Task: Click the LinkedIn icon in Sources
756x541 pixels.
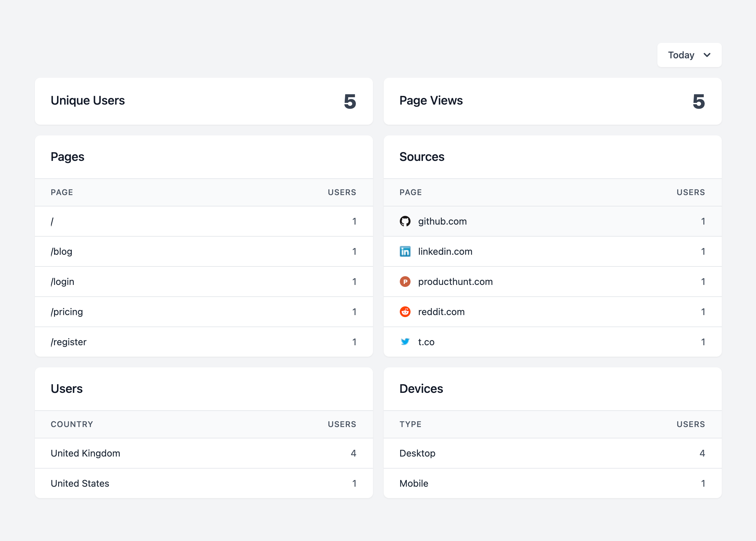Action: pyautogui.click(x=406, y=251)
